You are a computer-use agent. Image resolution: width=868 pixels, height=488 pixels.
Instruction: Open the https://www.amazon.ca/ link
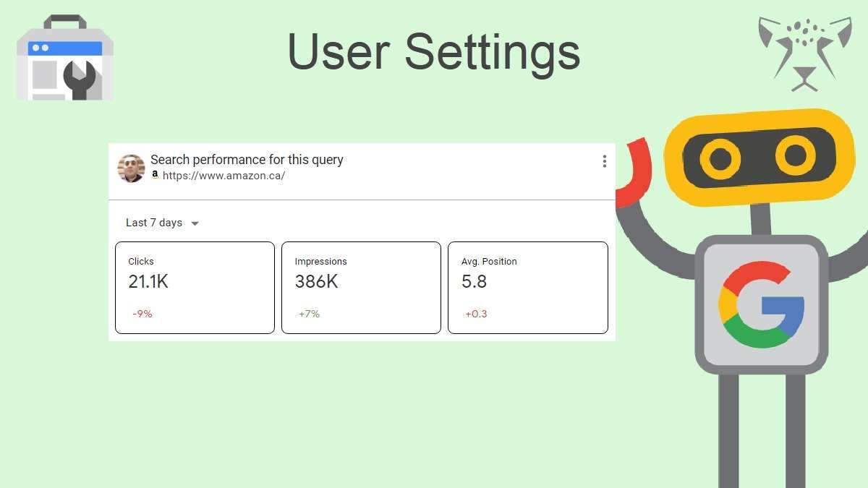tap(224, 176)
